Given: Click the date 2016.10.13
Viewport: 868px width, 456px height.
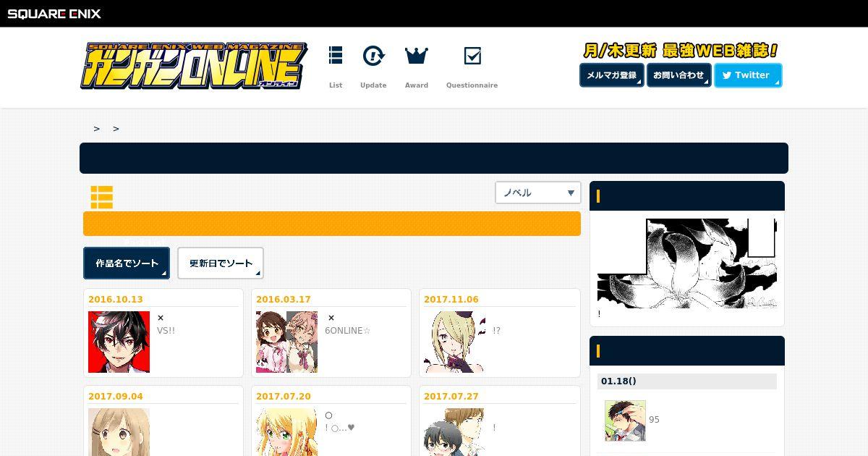Looking at the screenshot, I should [116, 300].
